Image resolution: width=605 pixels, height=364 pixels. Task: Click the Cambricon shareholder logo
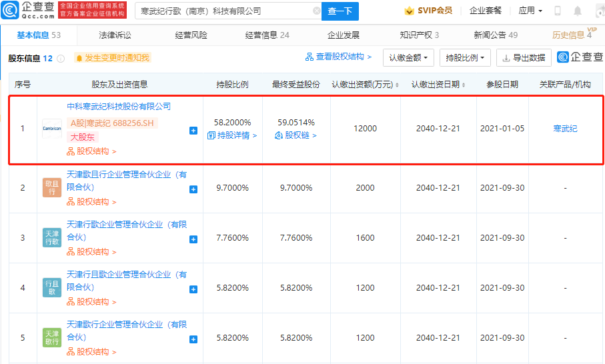click(52, 129)
